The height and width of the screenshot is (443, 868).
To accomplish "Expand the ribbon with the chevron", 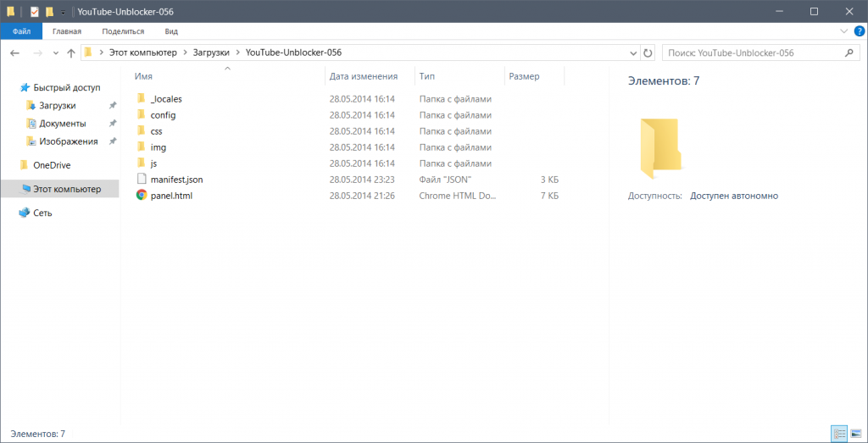I will [843, 31].
